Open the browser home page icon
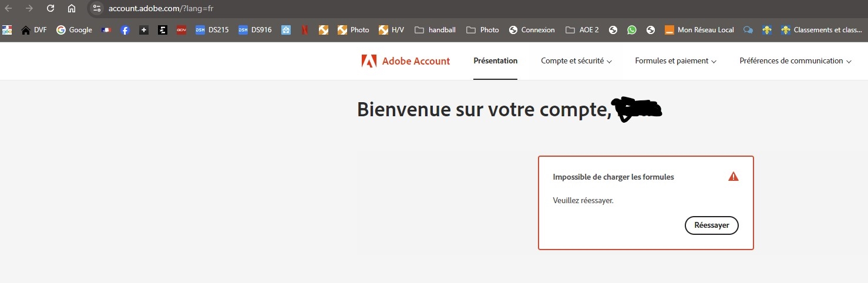The height and width of the screenshot is (283, 868). click(72, 8)
